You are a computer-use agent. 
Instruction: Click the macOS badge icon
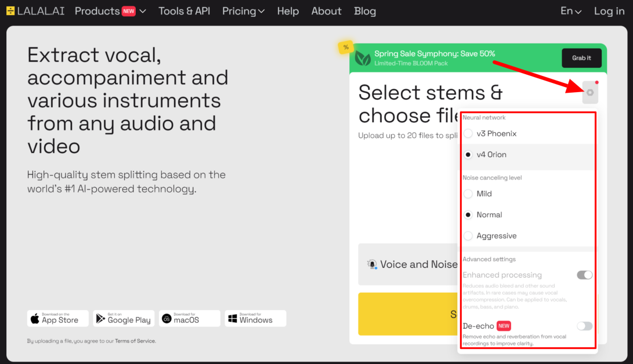[x=167, y=318]
